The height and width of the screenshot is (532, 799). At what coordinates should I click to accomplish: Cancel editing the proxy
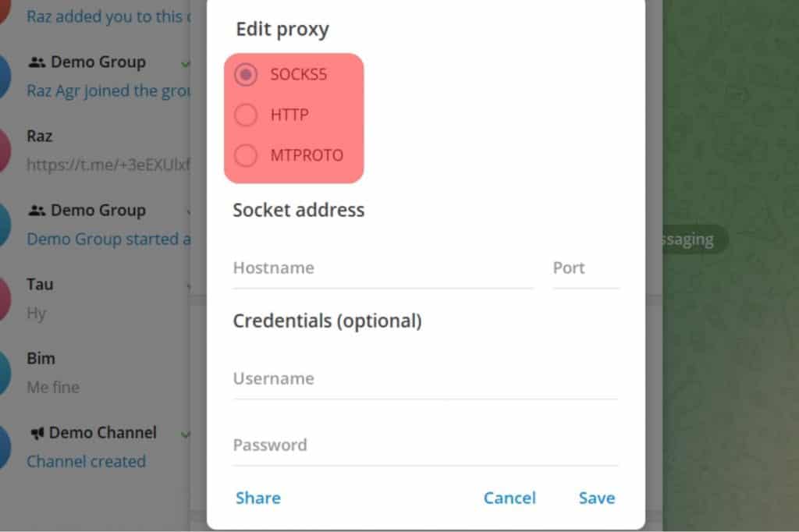pos(510,498)
